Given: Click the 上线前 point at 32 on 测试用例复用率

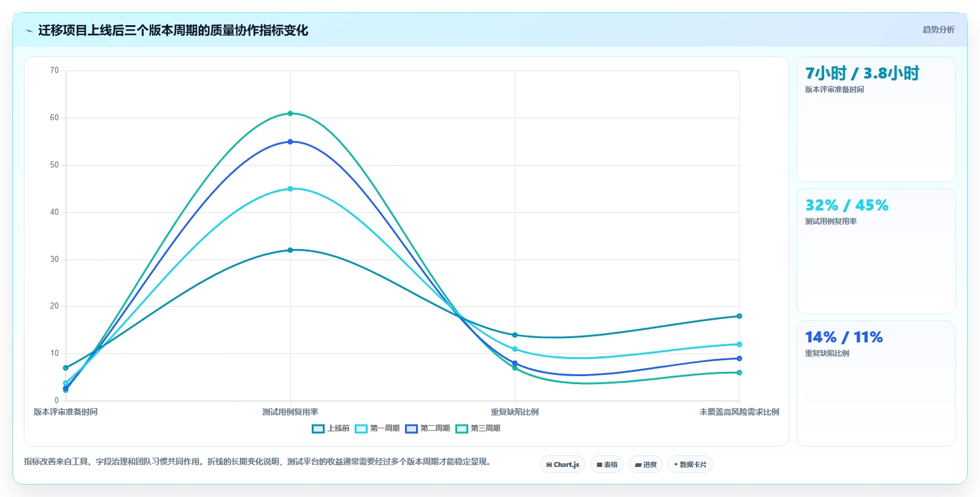Looking at the screenshot, I should pyautogui.click(x=290, y=250).
